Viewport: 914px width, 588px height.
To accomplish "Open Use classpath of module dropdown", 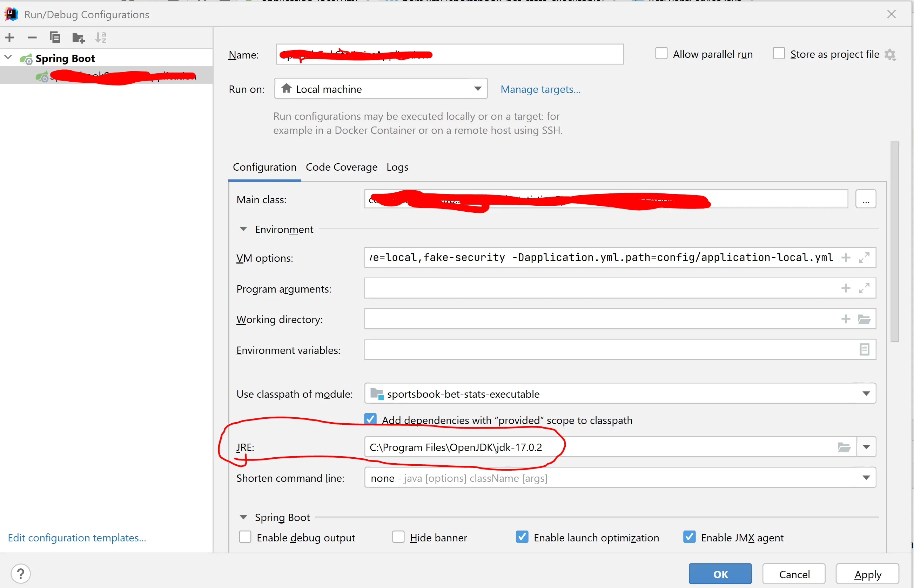I will [x=620, y=394].
